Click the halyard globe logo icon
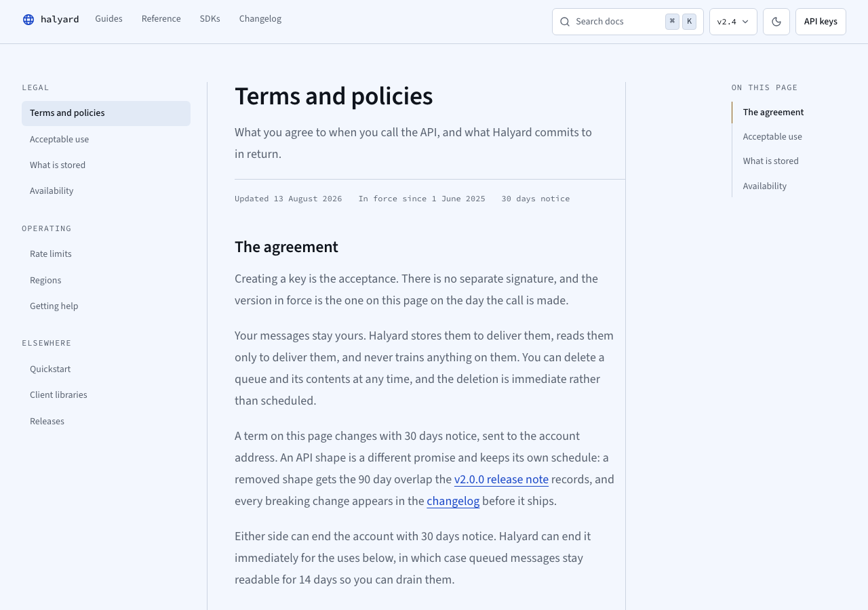 (x=28, y=20)
